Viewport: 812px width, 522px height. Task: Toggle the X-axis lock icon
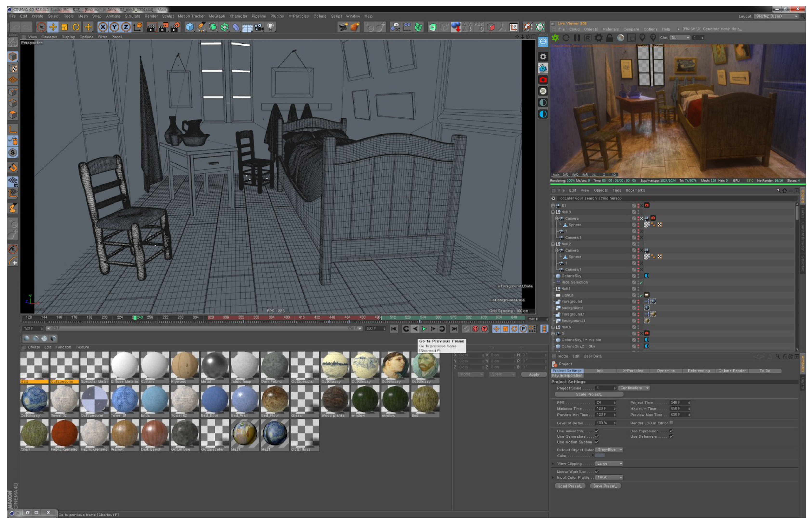pyautogui.click(x=103, y=27)
